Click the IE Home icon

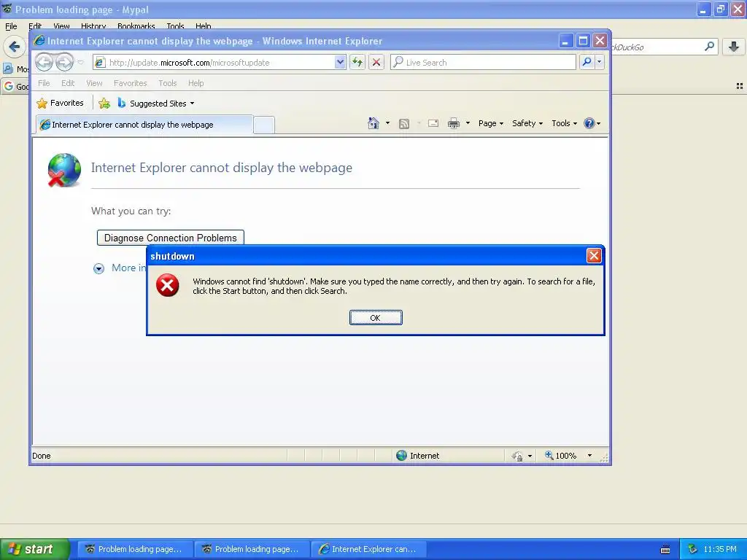[x=373, y=123]
